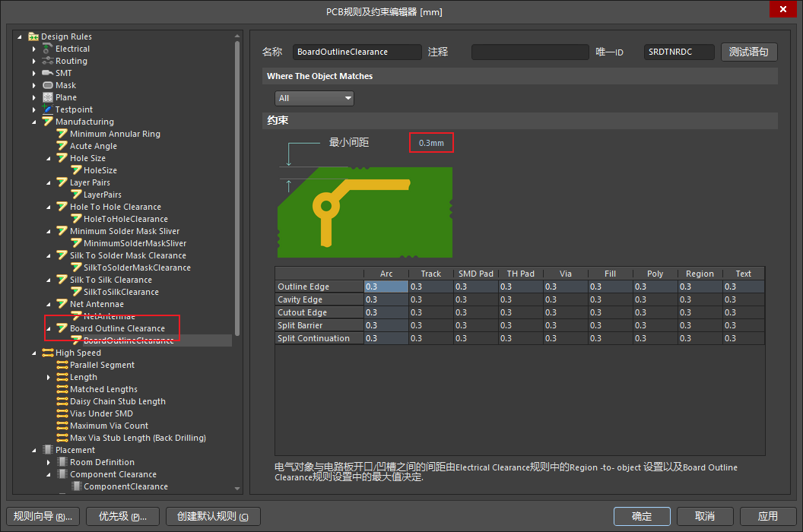
Task: Click the rule tree vertical scrollbar
Action: 237,188
